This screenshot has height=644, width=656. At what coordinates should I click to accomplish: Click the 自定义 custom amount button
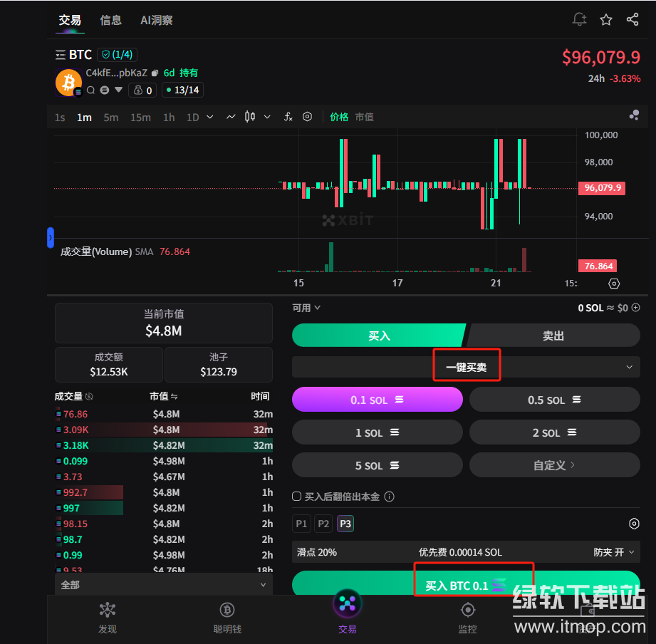[x=554, y=465]
